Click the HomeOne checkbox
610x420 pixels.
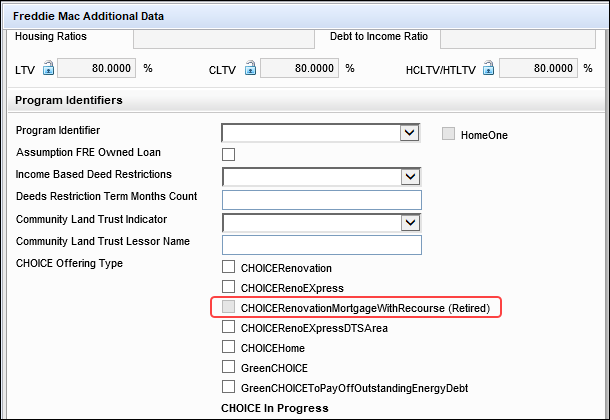tap(449, 134)
